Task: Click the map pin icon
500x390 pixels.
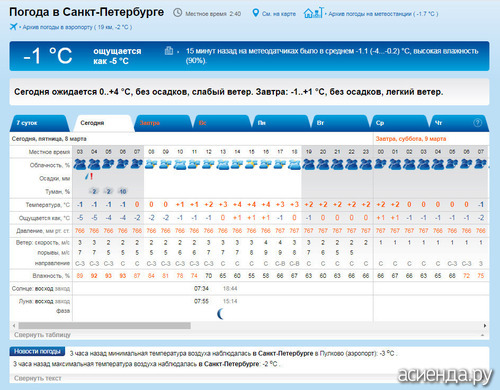Action: click(x=255, y=13)
